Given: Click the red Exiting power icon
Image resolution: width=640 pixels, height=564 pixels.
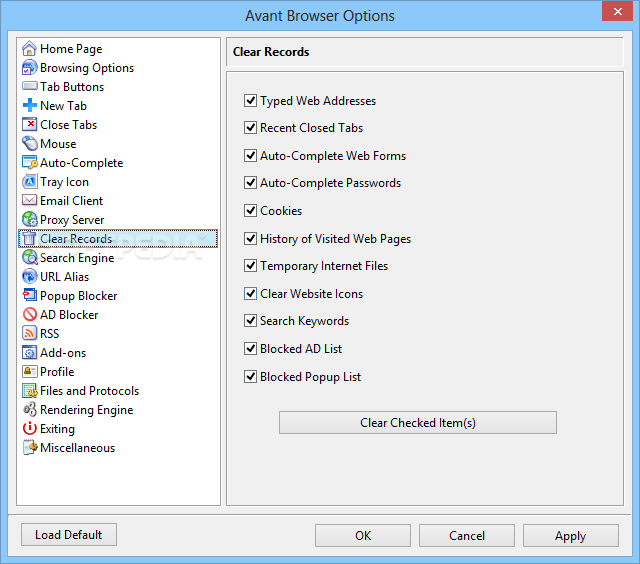Looking at the screenshot, I should click(x=29, y=429).
